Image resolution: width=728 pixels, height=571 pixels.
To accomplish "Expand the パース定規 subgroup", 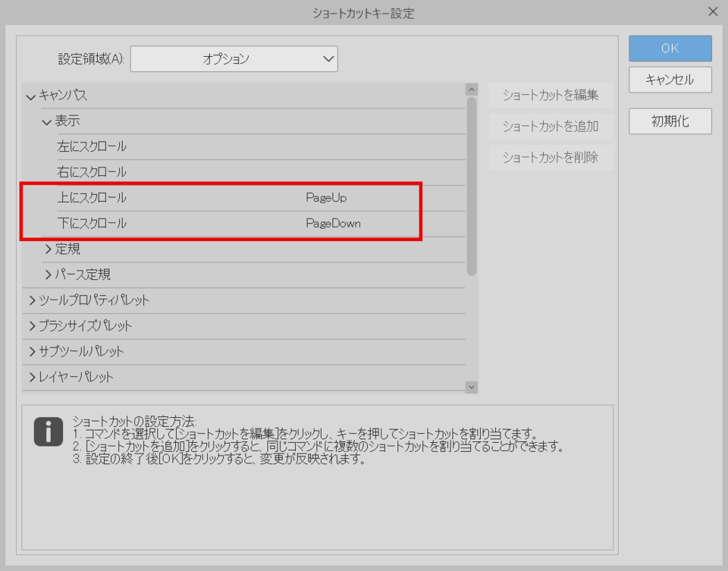I will 48,275.
